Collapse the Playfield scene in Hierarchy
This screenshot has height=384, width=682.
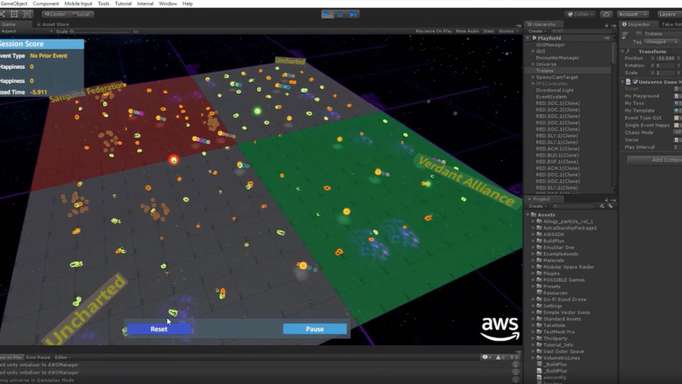pos(529,38)
